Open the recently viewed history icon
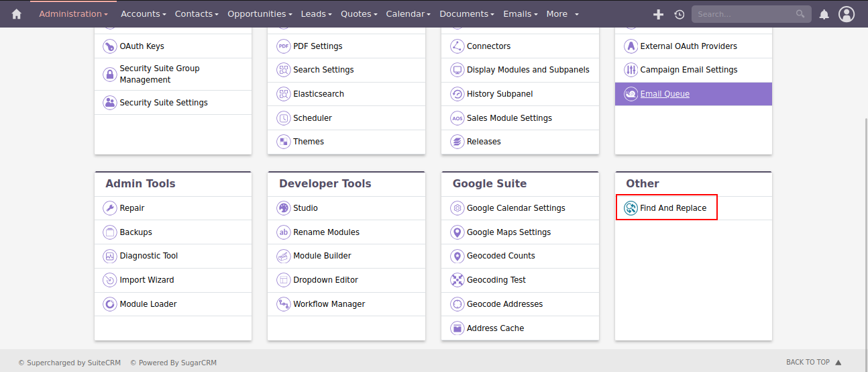 click(x=680, y=14)
